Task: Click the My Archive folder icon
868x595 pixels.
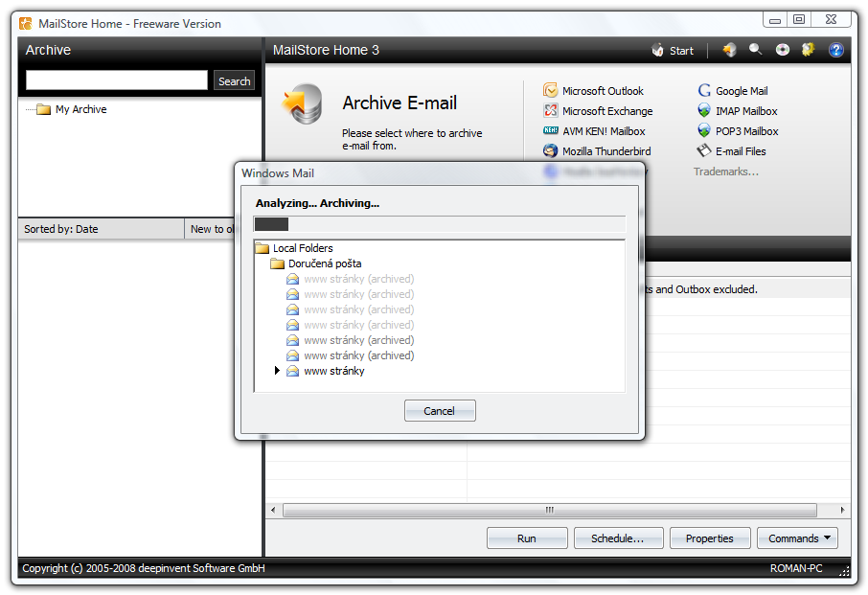Action: (44, 109)
